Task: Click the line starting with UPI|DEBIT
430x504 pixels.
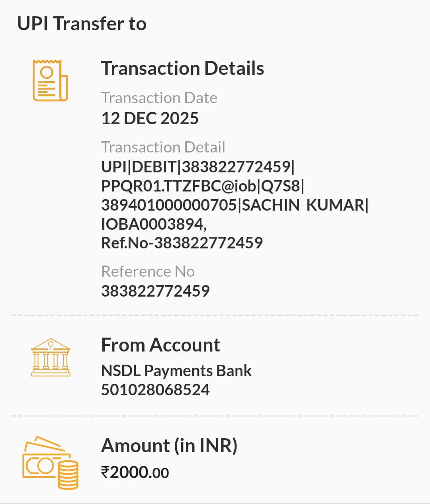Action: [198, 167]
